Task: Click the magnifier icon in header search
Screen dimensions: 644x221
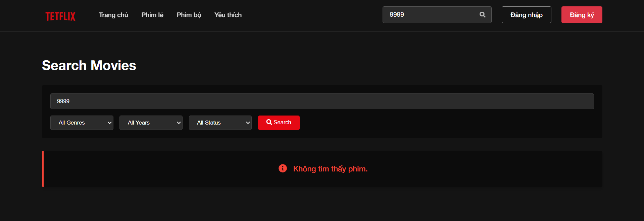Action: coord(483,15)
